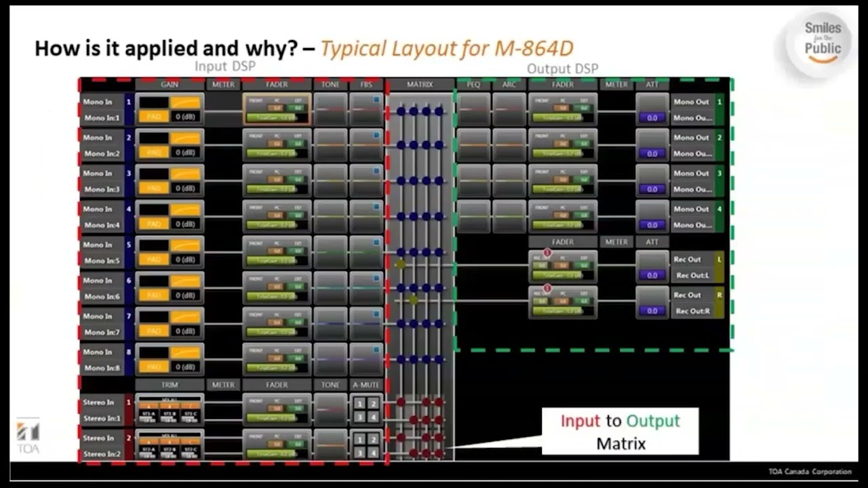Enable PAD for Mono In 8

154,367
